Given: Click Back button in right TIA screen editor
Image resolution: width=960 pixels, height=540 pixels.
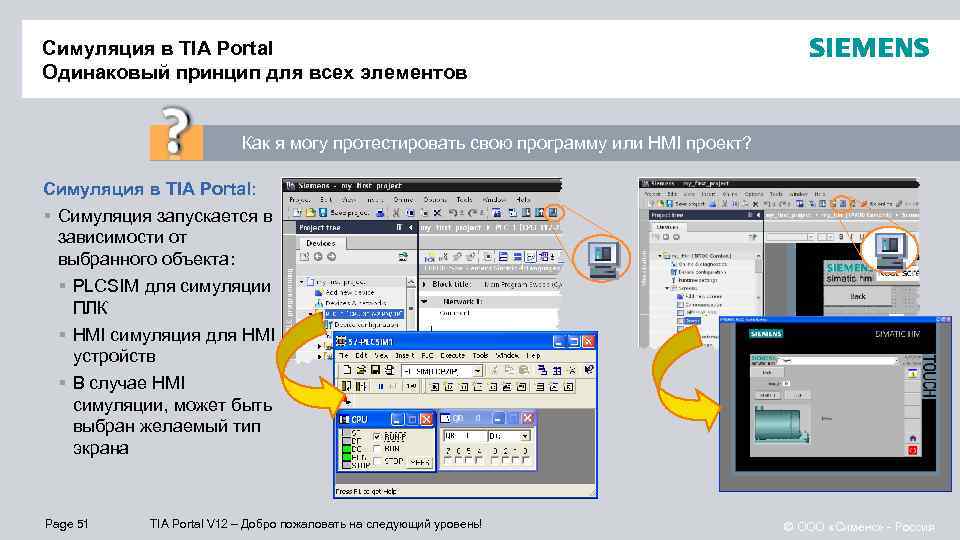Looking at the screenshot, I should click(858, 296).
